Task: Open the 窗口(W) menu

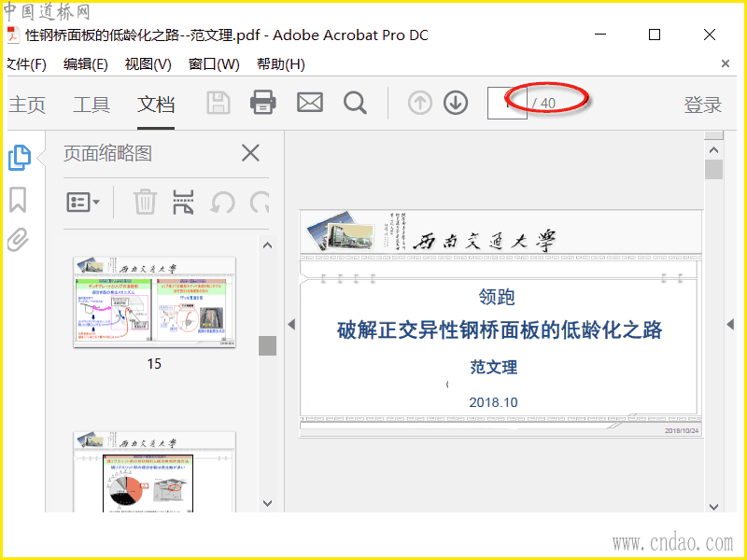Action: pos(214,63)
